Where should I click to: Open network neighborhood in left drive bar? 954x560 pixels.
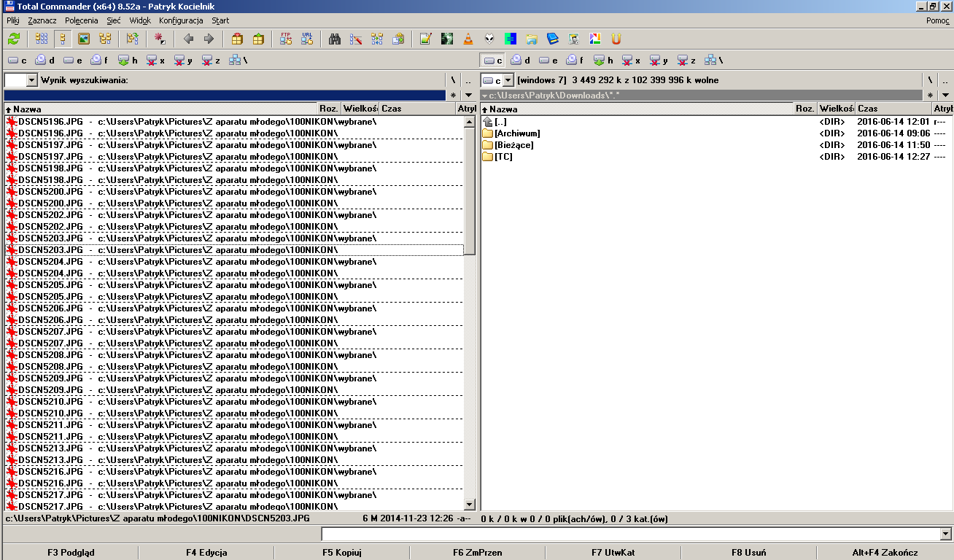[238, 61]
